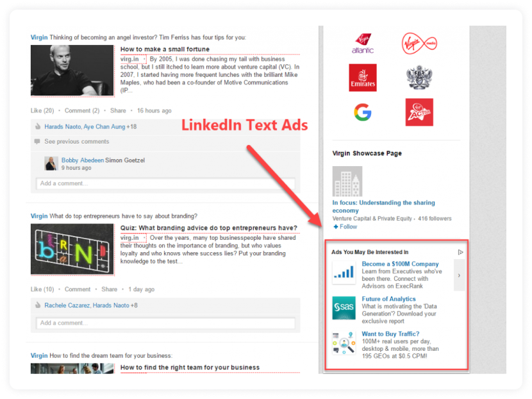Open How to make a small fortune article
532x399 pixels.
point(165,49)
